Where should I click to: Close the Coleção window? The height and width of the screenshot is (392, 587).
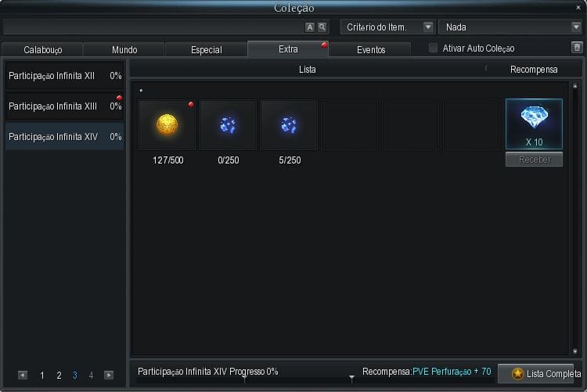click(x=578, y=8)
